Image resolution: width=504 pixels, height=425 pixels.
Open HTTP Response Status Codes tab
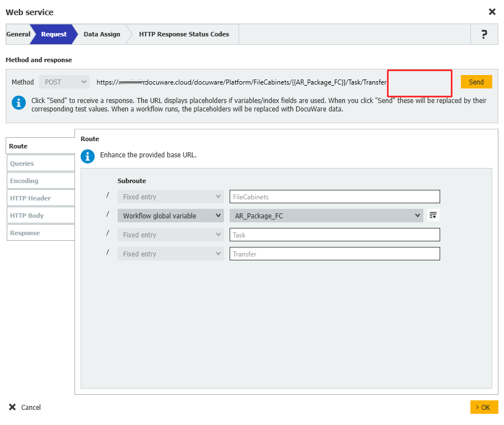[x=184, y=34]
